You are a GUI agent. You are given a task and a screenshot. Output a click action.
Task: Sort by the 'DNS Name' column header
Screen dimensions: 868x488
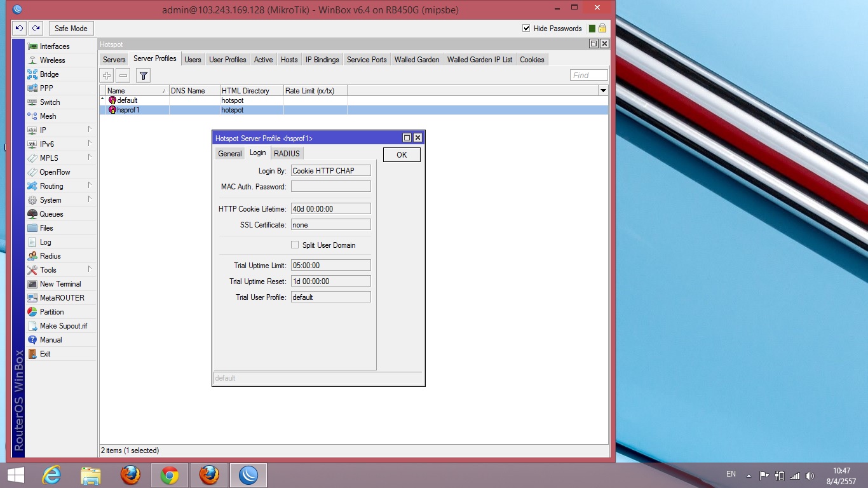(x=194, y=91)
